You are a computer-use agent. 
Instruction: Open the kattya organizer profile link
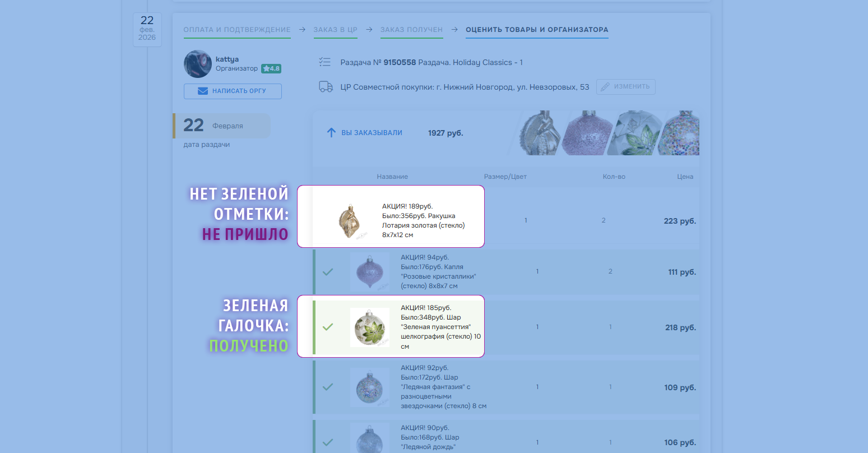[x=227, y=59]
